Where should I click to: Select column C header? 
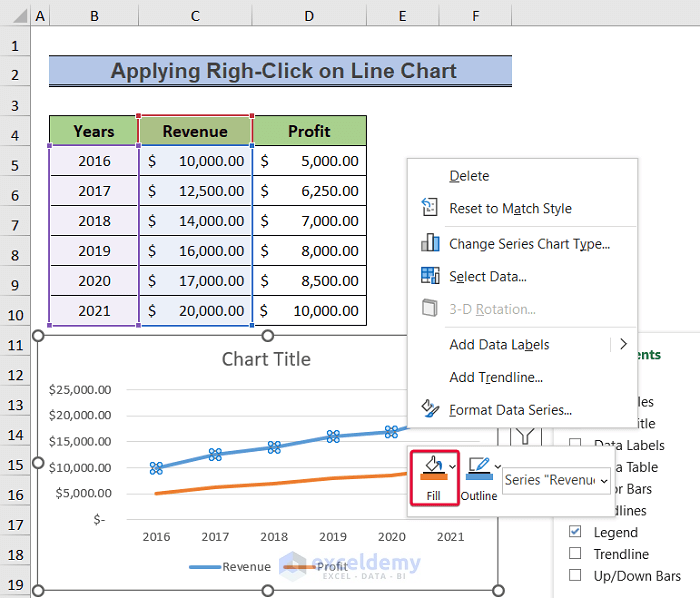[195, 16]
